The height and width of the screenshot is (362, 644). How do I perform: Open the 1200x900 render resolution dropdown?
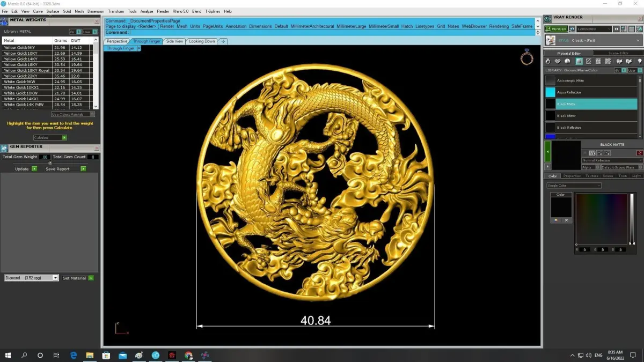coord(594,29)
